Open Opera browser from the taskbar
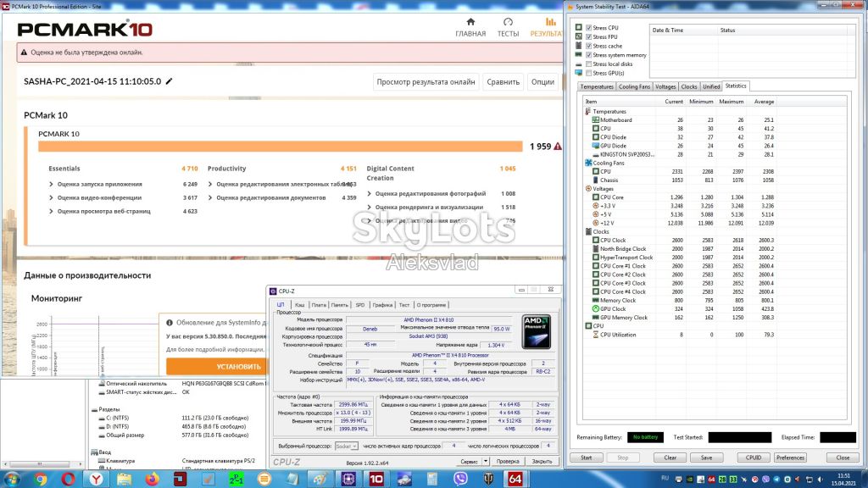The image size is (868, 488). pos(68,479)
